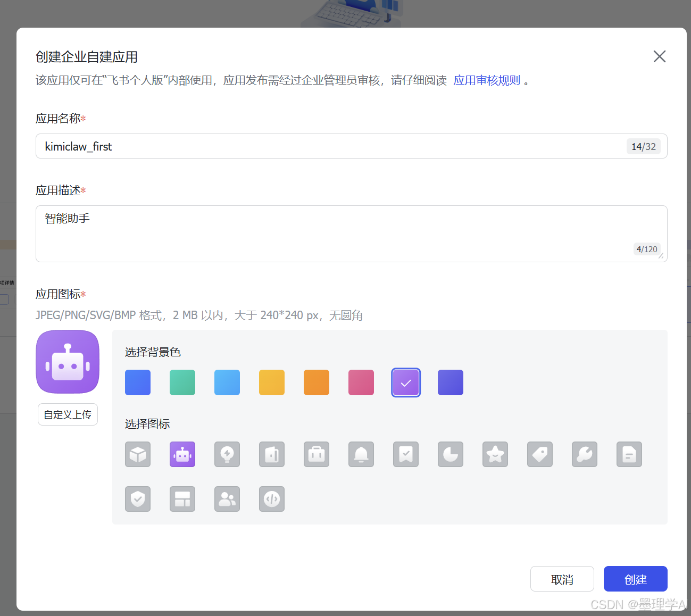
Task: Select the layout grid app icon
Action: tap(182, 499)
